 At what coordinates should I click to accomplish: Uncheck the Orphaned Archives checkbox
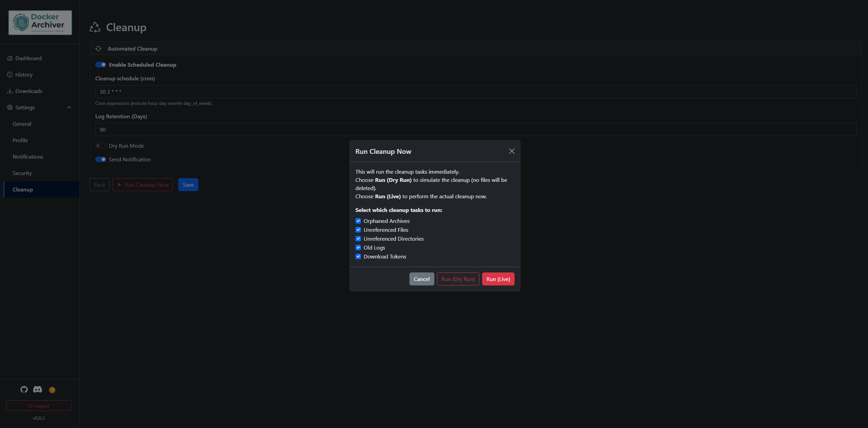pos(358,221)
